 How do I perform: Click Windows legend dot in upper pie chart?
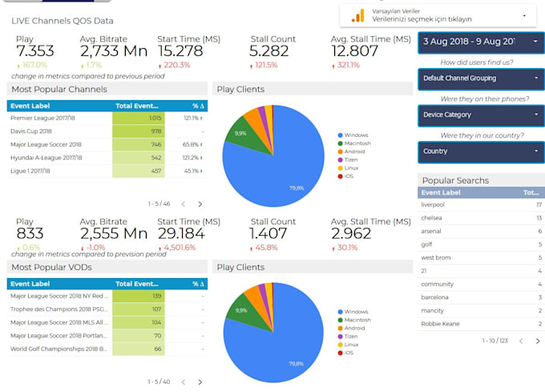[x=341, y=135]
